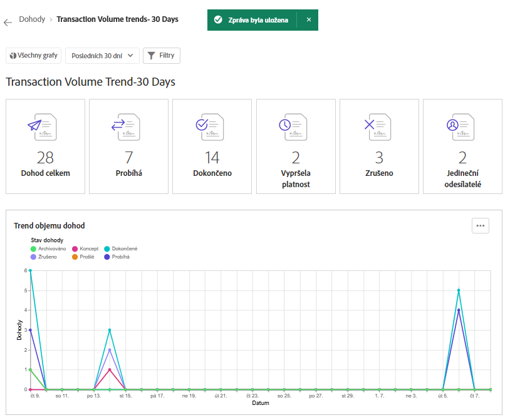520x420 pixels.
Task: Close the 'Zpráva byla uložena' notification
Action: pos(309,20)
